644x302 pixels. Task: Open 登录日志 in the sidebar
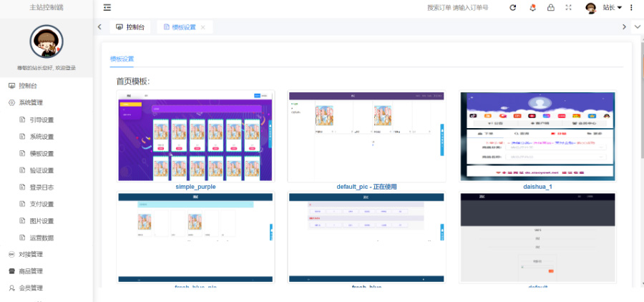42,187
